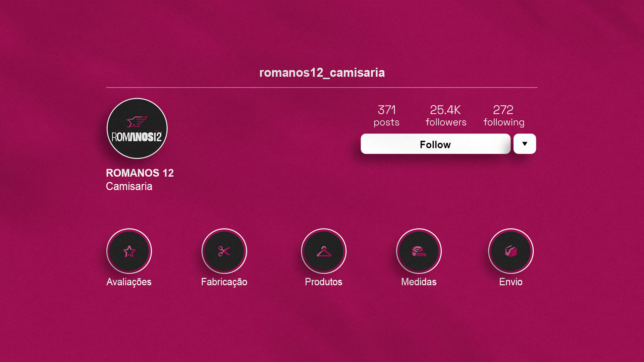View the Romanos12 profile picture
644x362 pixels.
click(137, 128)
